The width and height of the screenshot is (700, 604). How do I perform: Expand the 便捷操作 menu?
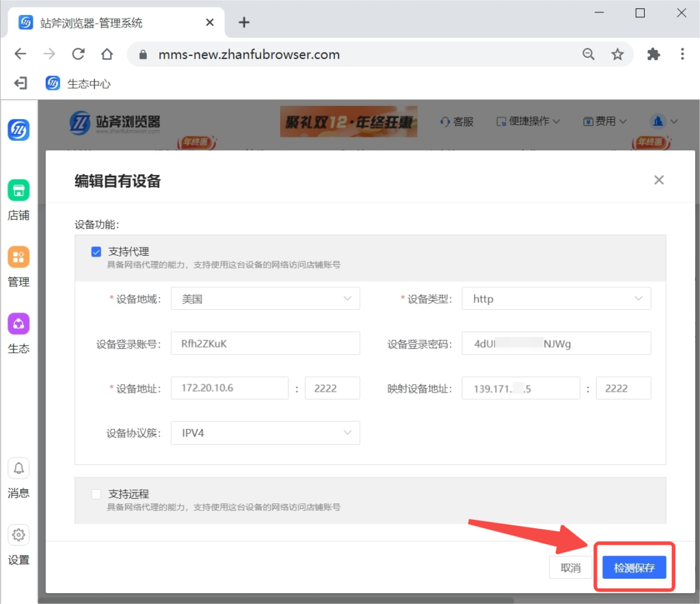point(528,121)
